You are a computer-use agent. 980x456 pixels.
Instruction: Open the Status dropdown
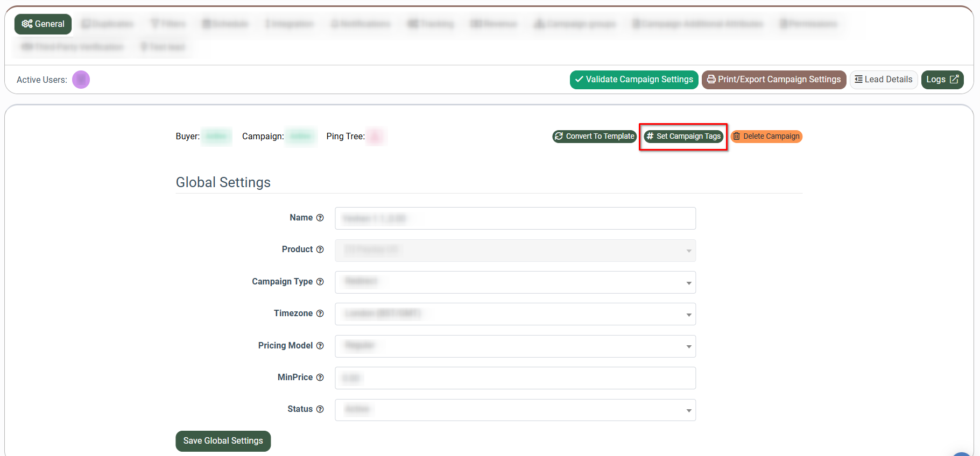(515, 410)
